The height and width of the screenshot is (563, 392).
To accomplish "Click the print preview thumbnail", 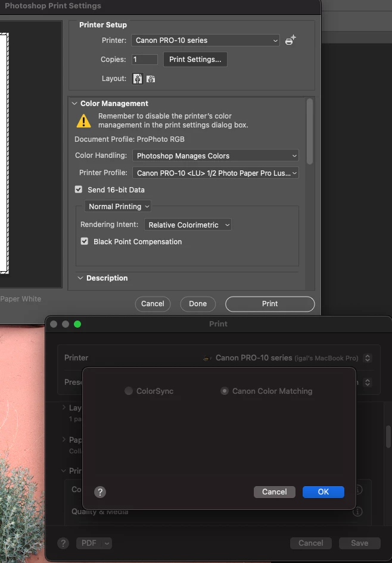I will [x=4, y=153].
